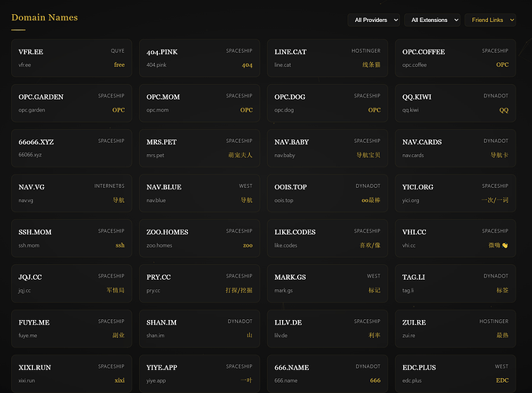
Task: Click the "opc.coffee" lowercase subtitle text
Action: tap(414, 64)
